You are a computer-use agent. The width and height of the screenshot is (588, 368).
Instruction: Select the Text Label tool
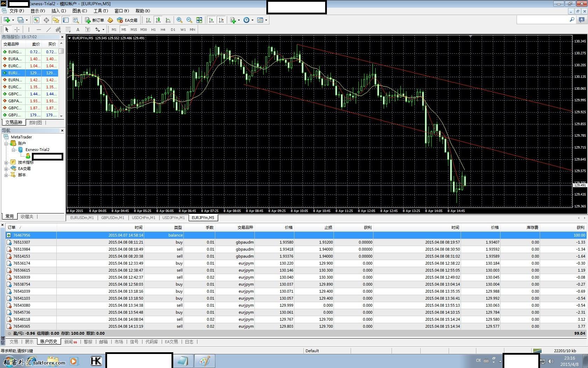tap(87, 29)
